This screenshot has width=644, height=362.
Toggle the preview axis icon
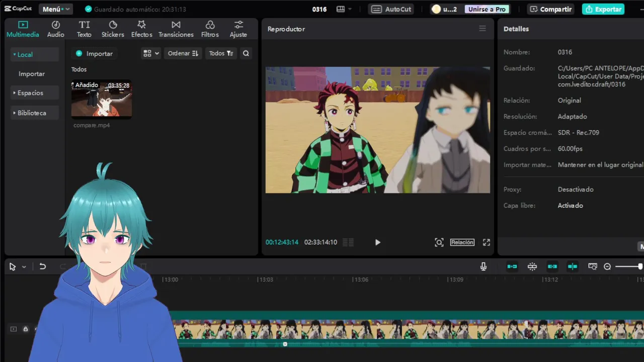(573, 266)
